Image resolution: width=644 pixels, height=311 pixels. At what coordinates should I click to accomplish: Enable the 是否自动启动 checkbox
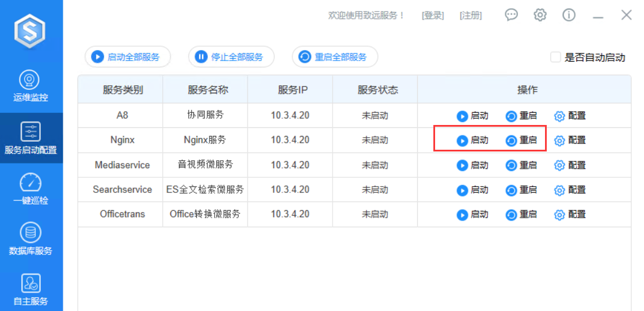pos(555,57)
